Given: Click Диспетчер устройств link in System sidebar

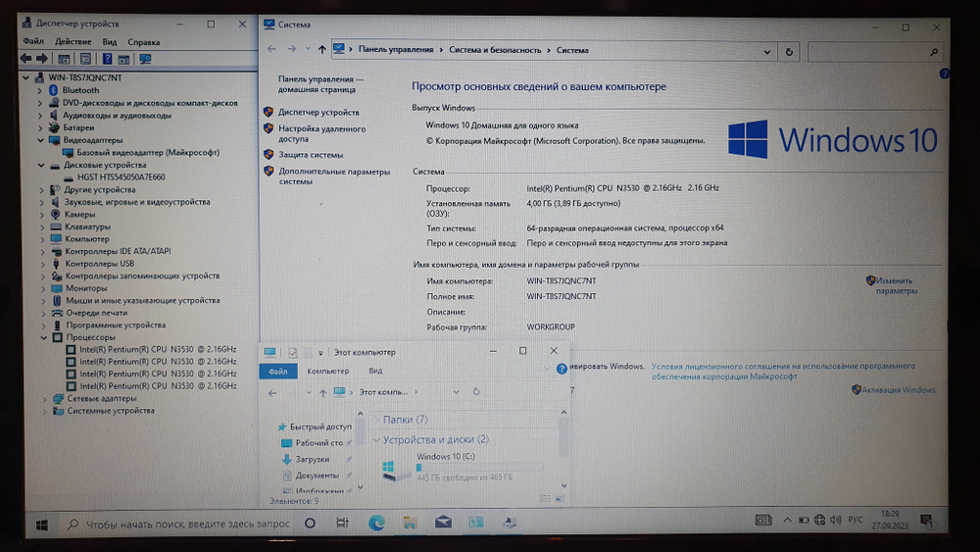Looking at the screenshot, I should click(x=318, y=113).
